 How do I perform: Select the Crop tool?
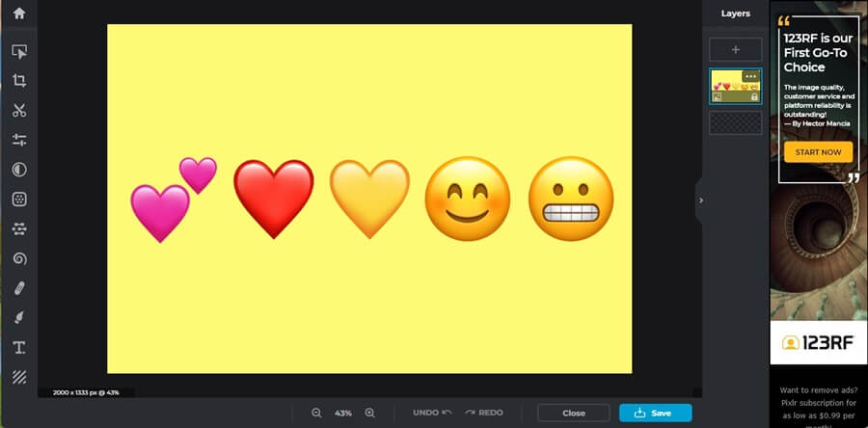click(x=19, y=81)
